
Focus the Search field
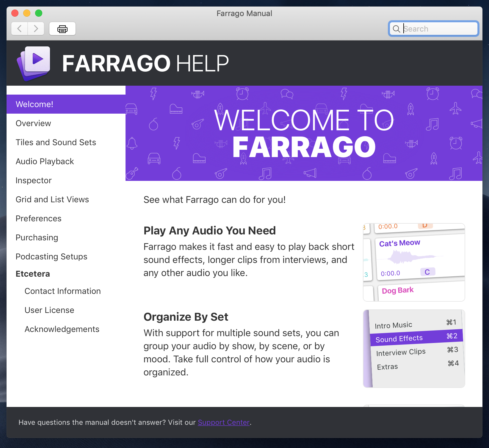(x=433, y=29)
